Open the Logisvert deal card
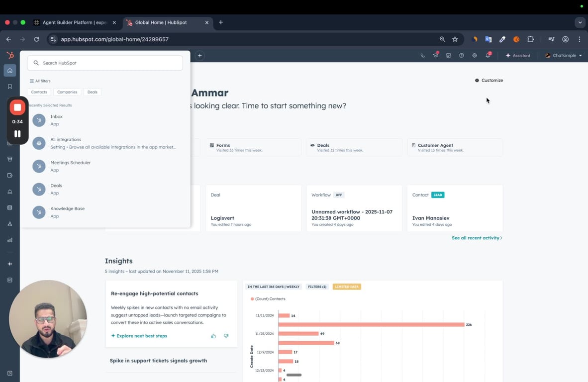This screenshot has width=588, height=382. tap(254, 208)
